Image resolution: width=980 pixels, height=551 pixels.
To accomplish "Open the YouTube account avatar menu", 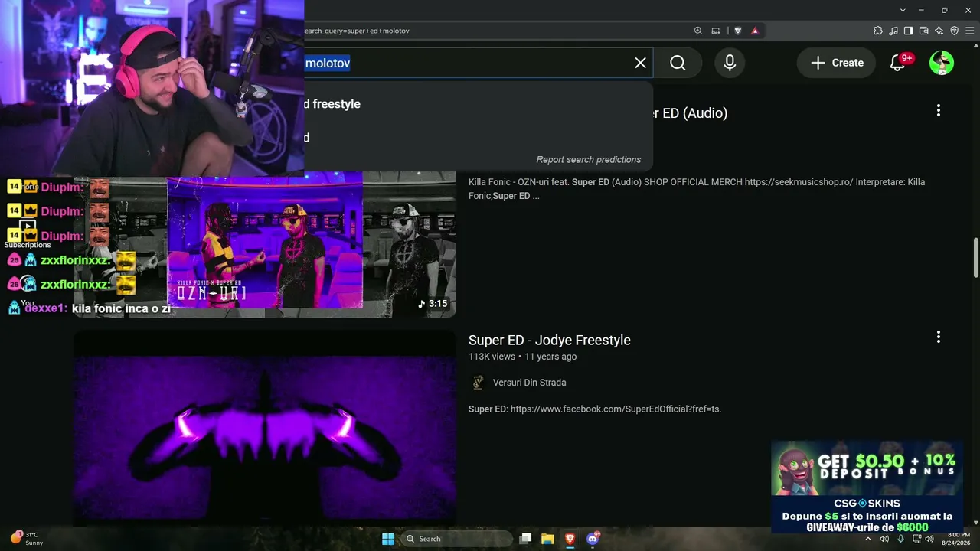I will (942, 63).
